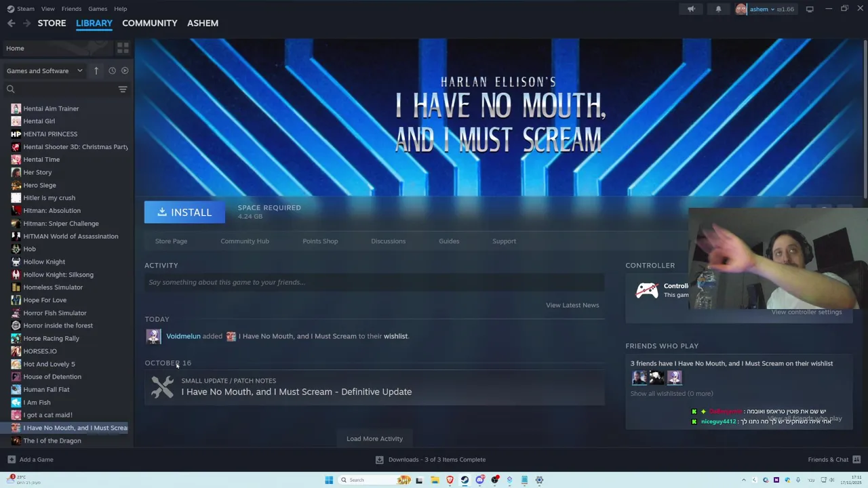The image size is (868, 488).
Task: Click the Add a Game plus icon
Action: pos(12,460)
